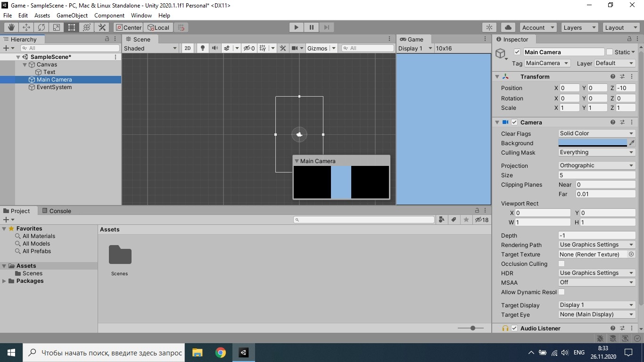Lock the Hierarchy panel

pyautogui.click(x=107, y=39)
